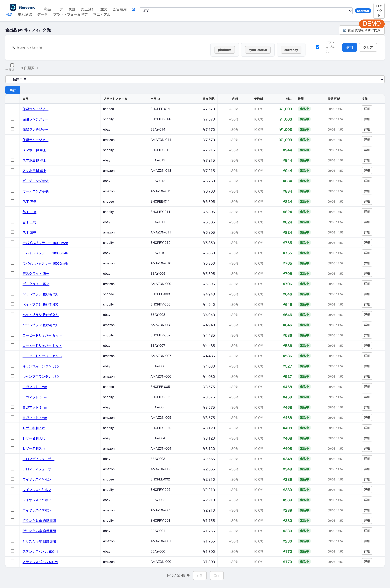This screenshot has height=588, width=390.
Task: Open モバイルバッテリー link in EBAY-010 row
Action: (45, 253)
